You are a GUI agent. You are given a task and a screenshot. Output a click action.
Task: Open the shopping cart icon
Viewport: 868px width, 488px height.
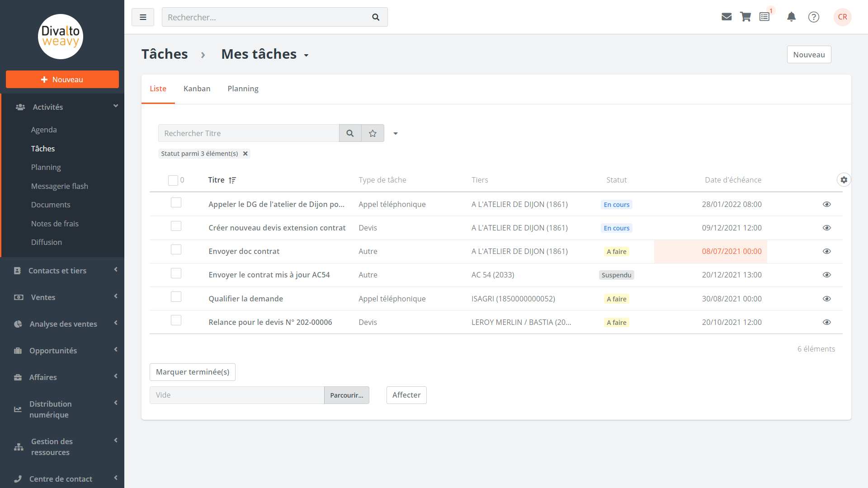pos(745,17)
